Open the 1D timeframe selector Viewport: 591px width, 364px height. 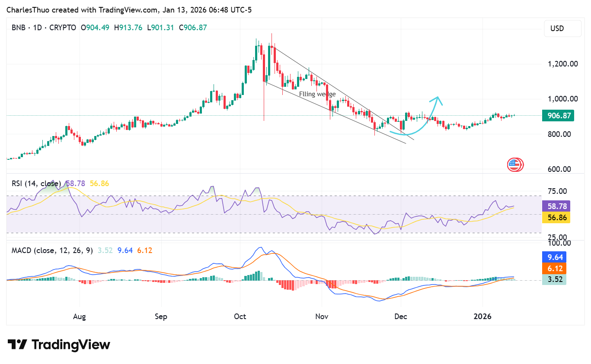point(38,27)
